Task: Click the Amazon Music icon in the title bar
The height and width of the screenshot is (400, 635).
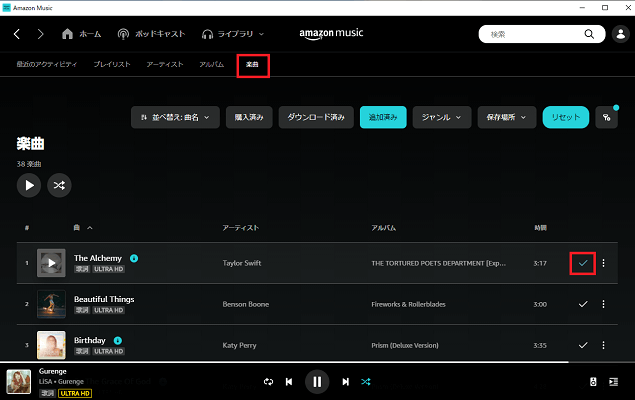Action: coord(6,8)
